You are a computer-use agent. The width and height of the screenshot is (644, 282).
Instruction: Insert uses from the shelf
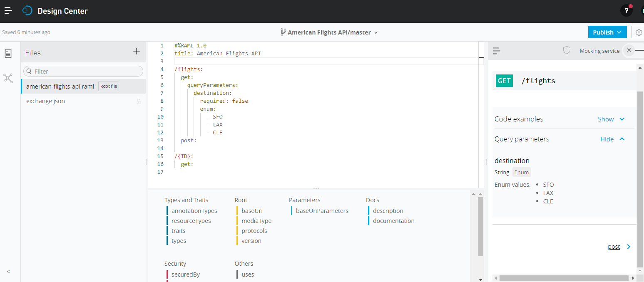click(248, 275)
